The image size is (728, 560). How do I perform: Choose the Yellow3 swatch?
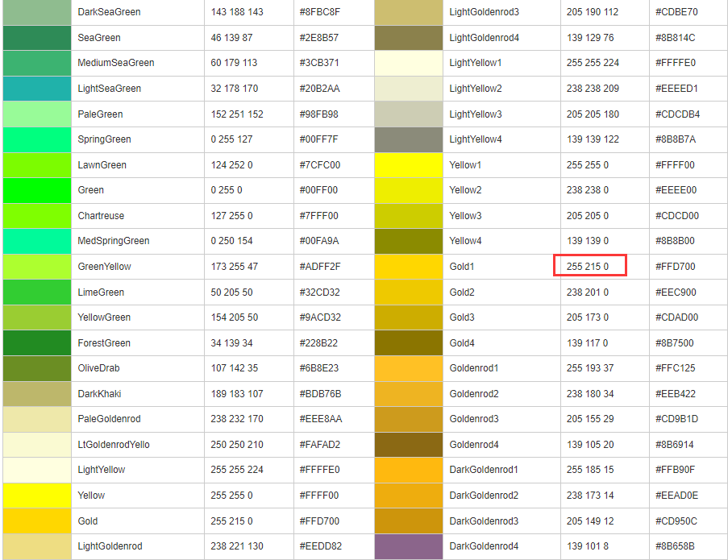click(x=409, y=216)
